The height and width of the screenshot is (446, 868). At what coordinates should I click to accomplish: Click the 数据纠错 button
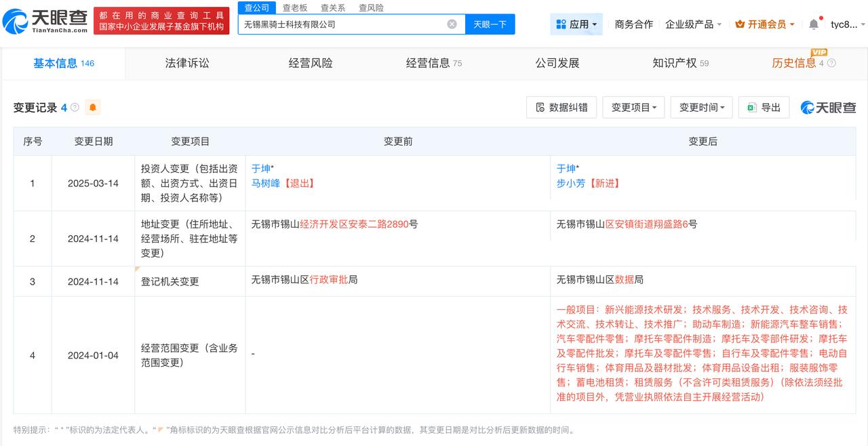click(561, 107)
